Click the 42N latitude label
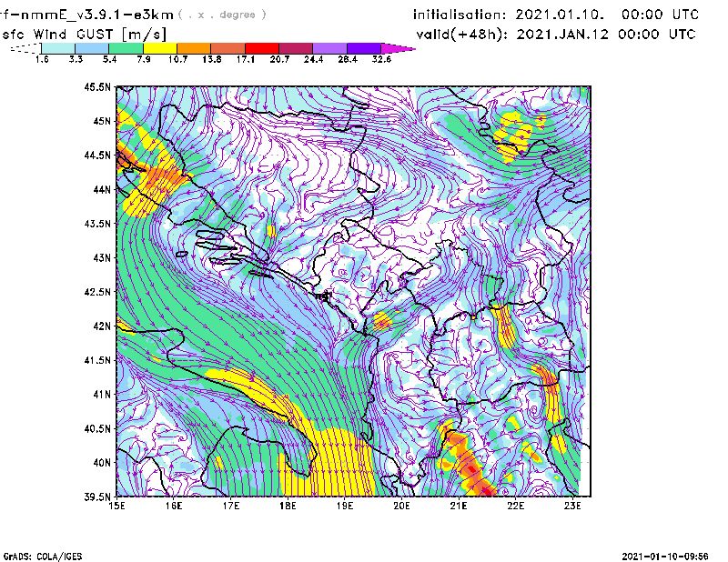The image size is (728, 562). [102, 326]
